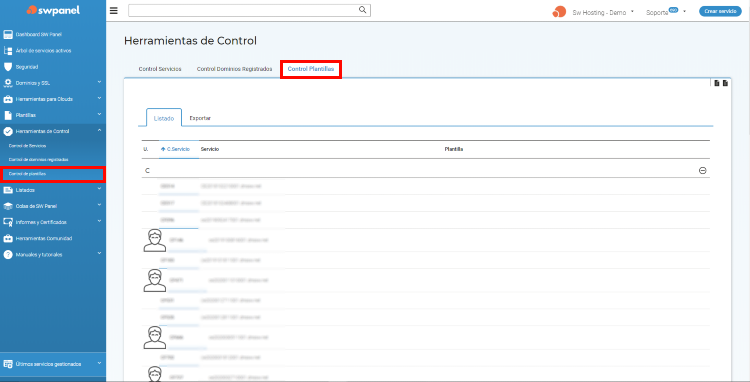Click the Herramientas para Clouds icon
Screen dimensions: 750x382
click(7, 99)
